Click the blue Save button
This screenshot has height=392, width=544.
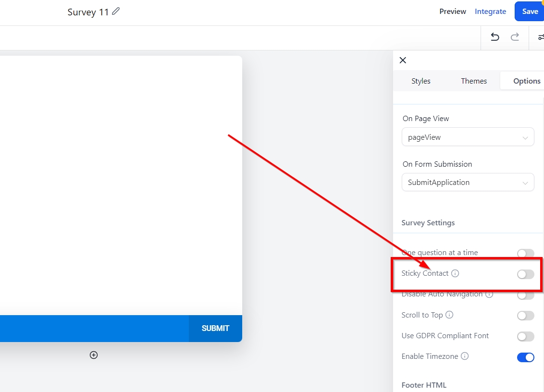(x=530, y=12)
